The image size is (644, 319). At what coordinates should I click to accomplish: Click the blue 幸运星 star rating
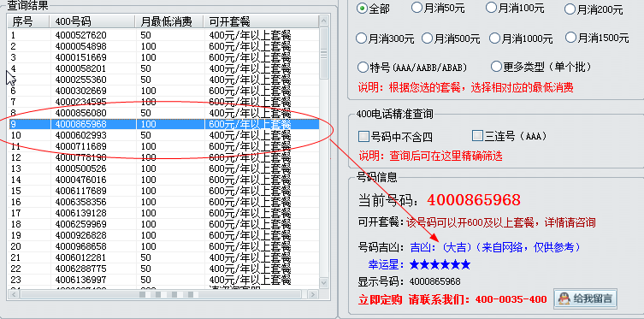click(x=440, y=264)
